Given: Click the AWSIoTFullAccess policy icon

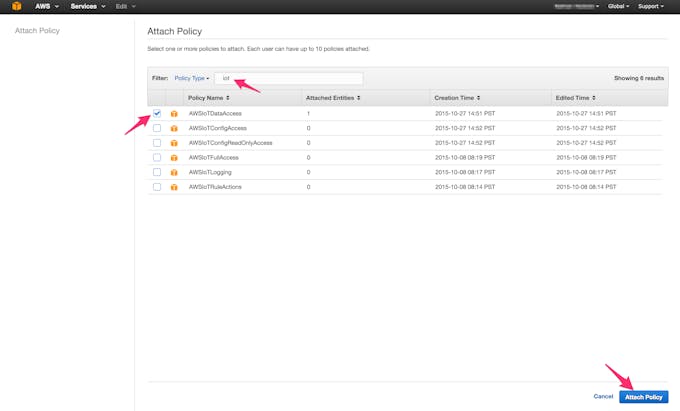Looking at the screenshot, I should (174, 158).
